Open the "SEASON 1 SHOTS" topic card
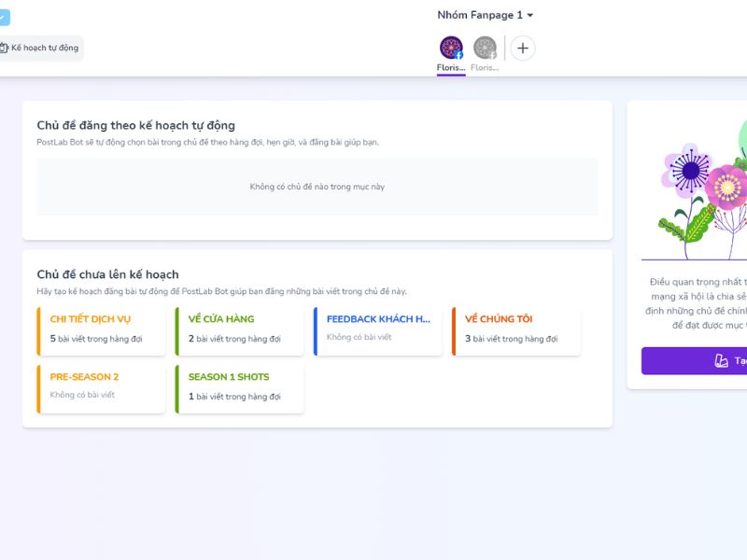747x560 pixels. (240, 387)
